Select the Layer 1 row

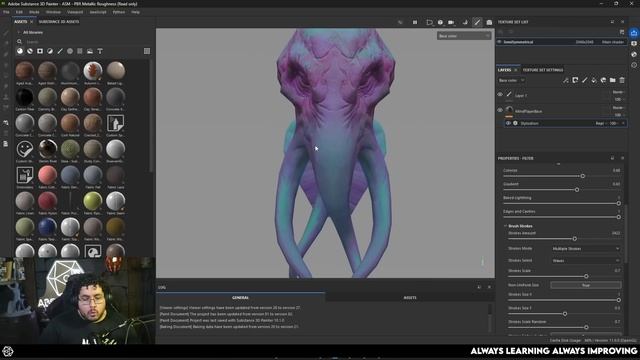(561, 95)
